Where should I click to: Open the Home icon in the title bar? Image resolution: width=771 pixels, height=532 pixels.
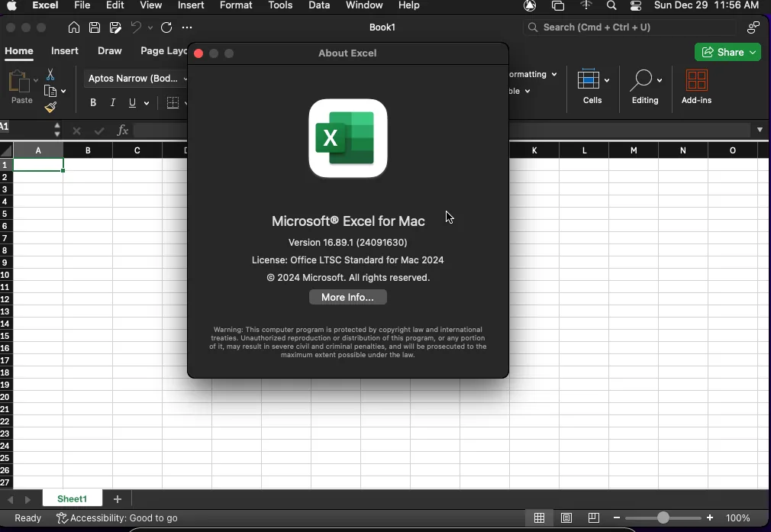pos(74,27)
